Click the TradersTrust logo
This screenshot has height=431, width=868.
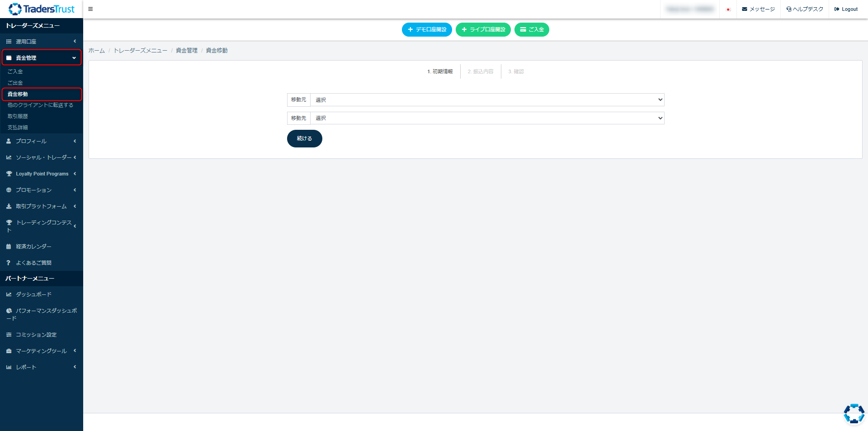[x=41, y=9]
